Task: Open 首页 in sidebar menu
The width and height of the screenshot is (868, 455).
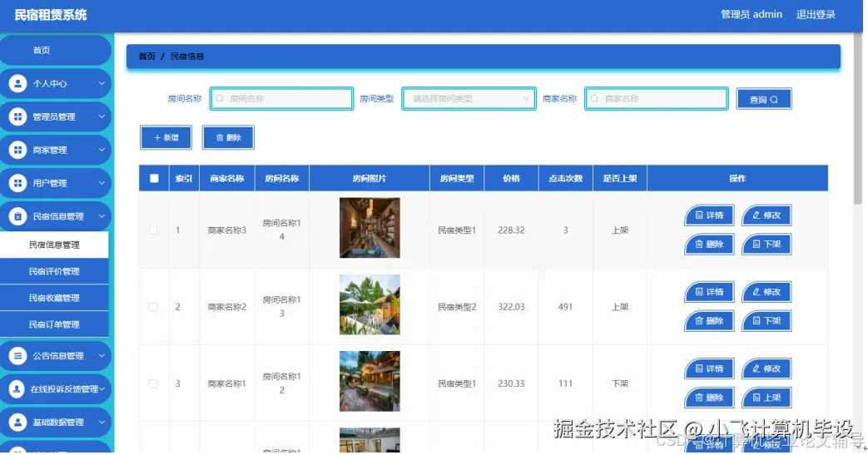Action: (56, 51)
